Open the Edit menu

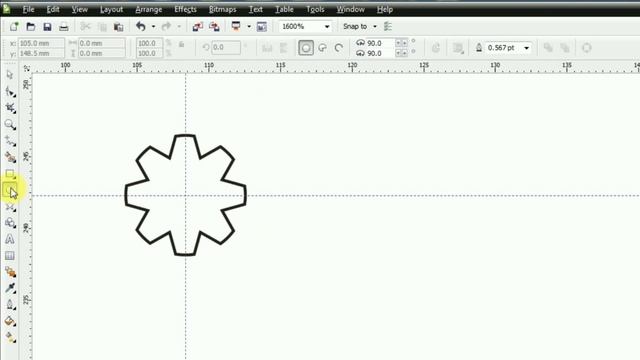click(x=53, y=9)
